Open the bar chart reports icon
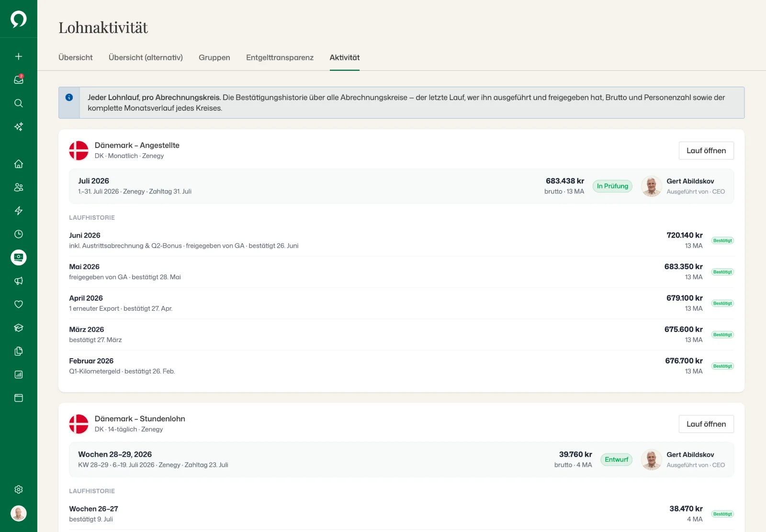Screen dimensions: 766x532 click(19, 375)
